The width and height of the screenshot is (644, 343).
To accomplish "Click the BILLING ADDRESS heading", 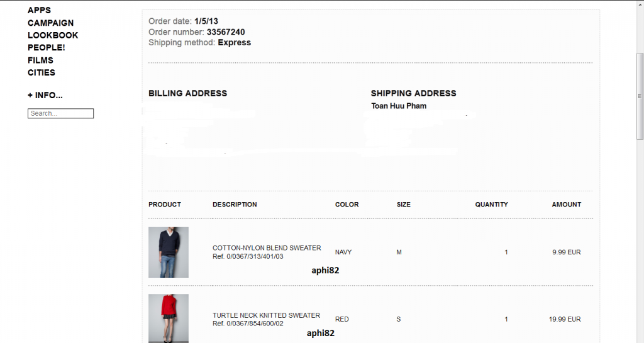I will coord(187,93).
